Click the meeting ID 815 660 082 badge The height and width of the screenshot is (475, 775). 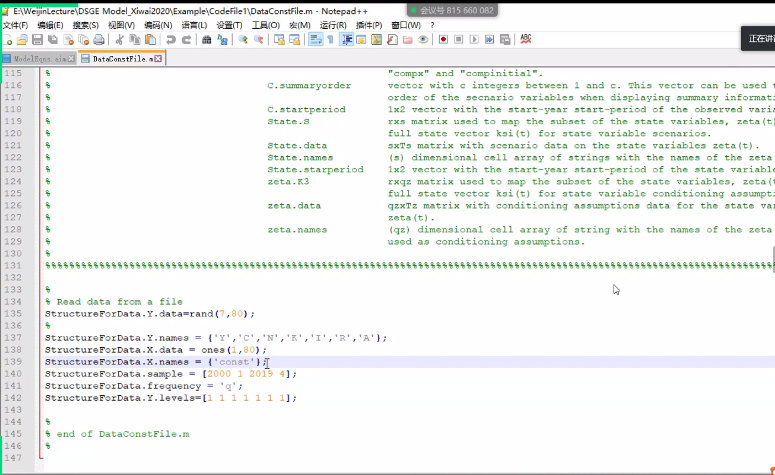pyautogui.click(x=452, y=10)
